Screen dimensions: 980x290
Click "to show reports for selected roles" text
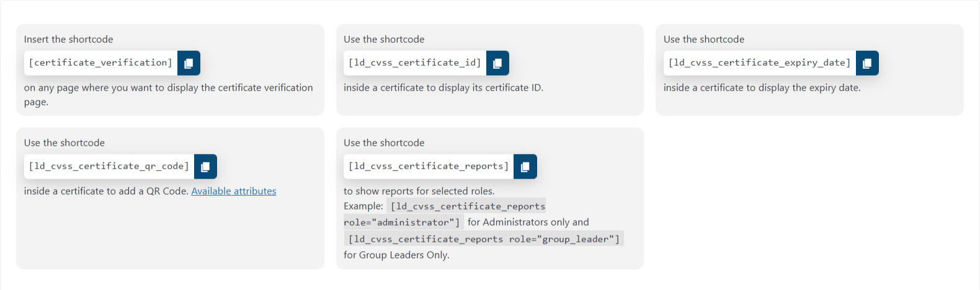419,191
